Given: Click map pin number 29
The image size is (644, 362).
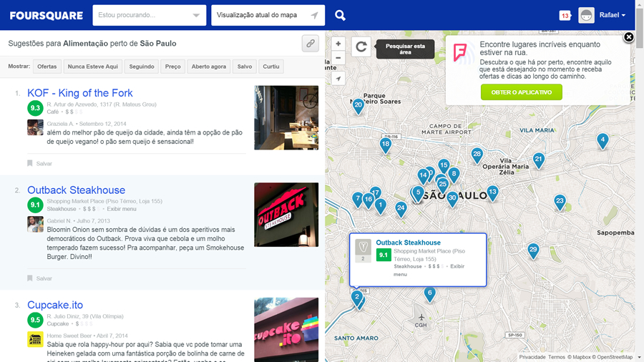Looking at the screenshot, I should pos(533,250).
